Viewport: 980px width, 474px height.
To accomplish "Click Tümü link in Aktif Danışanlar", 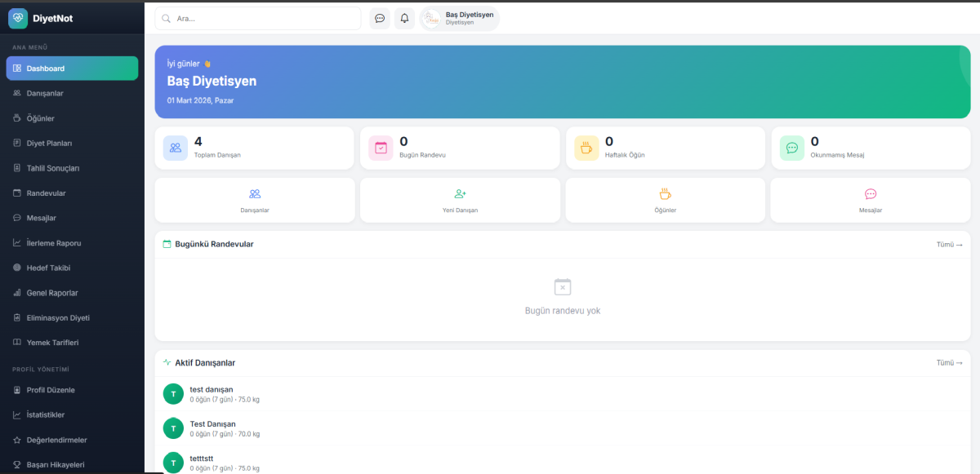I will point(949,363).
